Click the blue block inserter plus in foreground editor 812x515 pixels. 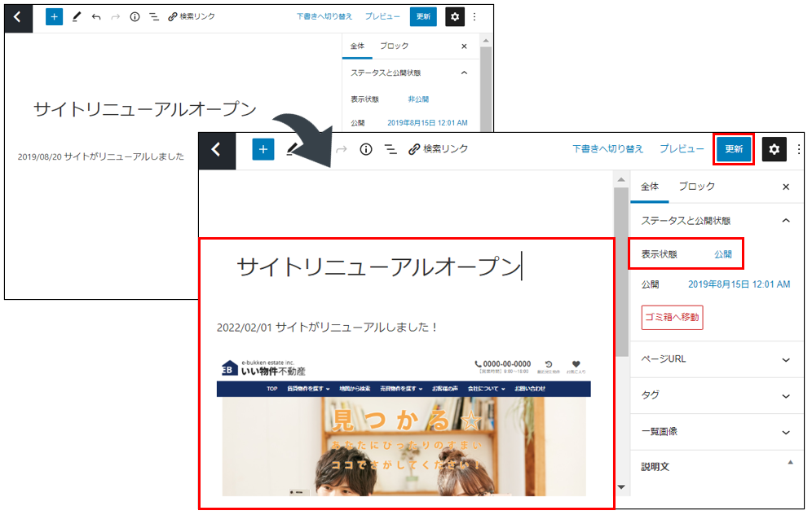click(x=263, y=149)
